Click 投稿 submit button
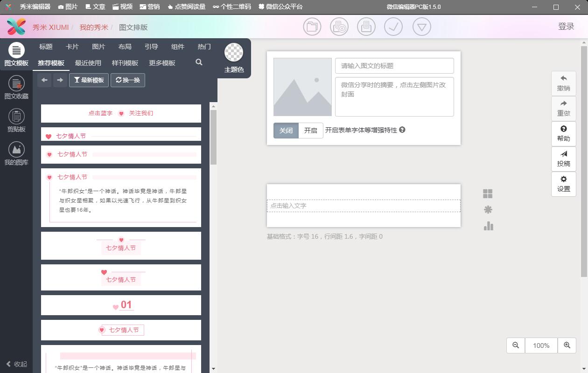Screen dimensions: 588x373 pos(564,159)
